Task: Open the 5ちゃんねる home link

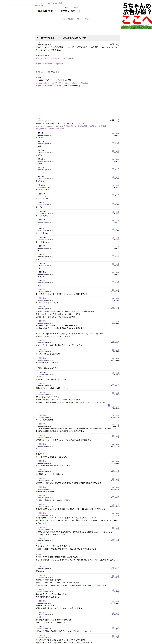Action: click(x=39, y=3)
